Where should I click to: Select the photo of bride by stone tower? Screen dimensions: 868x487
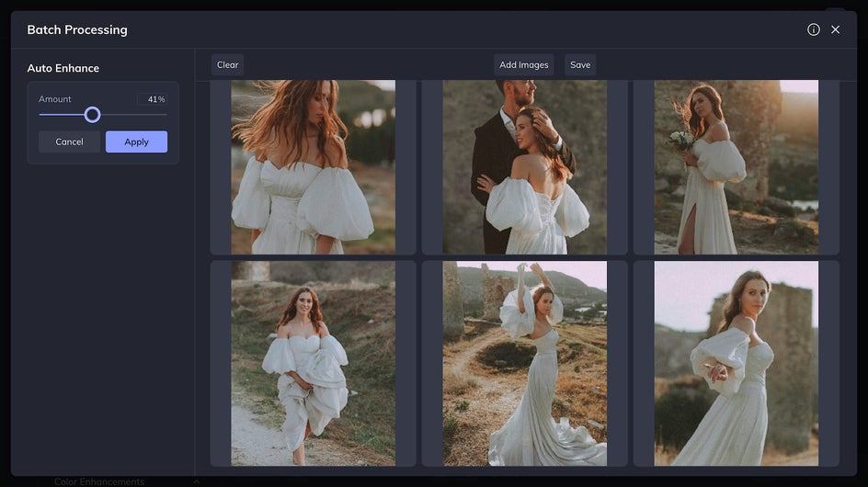[x=736, y=363]
